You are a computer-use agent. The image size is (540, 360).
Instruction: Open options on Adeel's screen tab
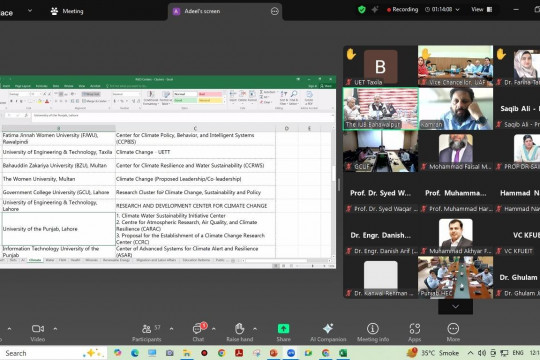[x=274, y=11]
